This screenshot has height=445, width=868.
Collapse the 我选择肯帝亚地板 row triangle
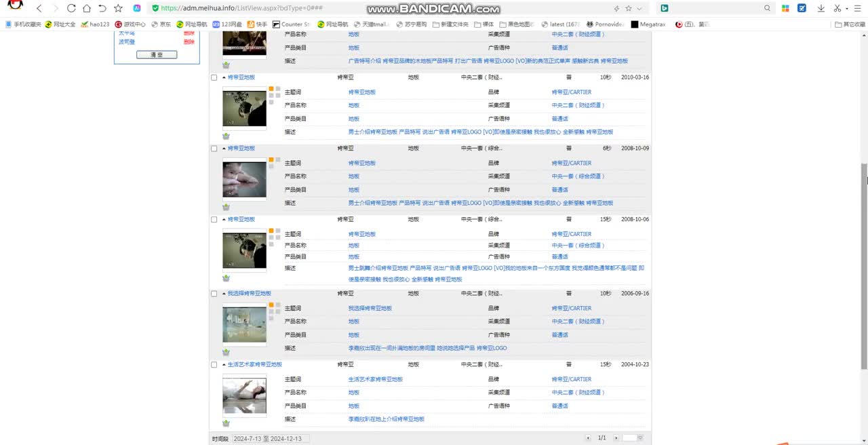pos(224,294)
